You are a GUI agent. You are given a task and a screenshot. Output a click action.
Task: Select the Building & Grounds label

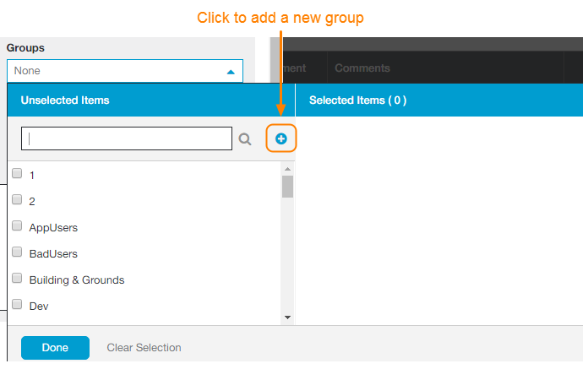77,279
